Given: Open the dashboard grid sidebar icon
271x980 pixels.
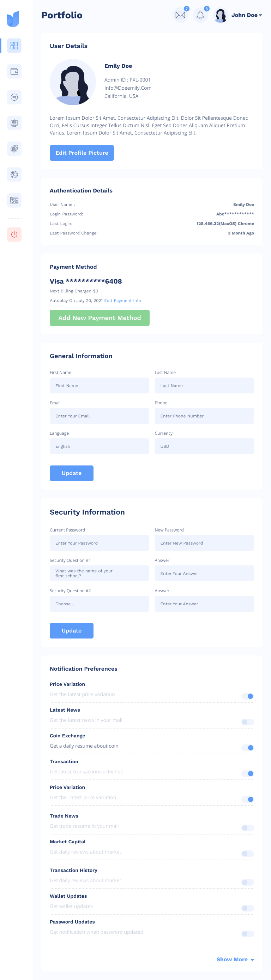Looking at the screenshot, I should 14,46.
